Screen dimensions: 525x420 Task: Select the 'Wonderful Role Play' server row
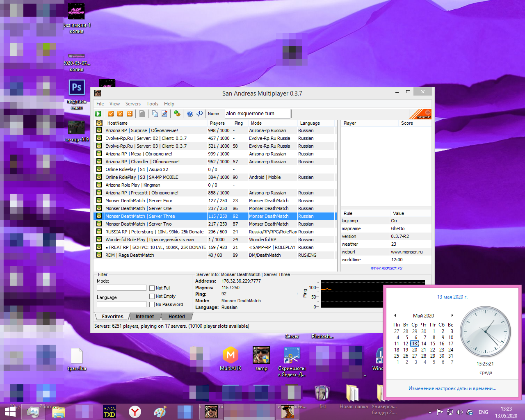216,240
